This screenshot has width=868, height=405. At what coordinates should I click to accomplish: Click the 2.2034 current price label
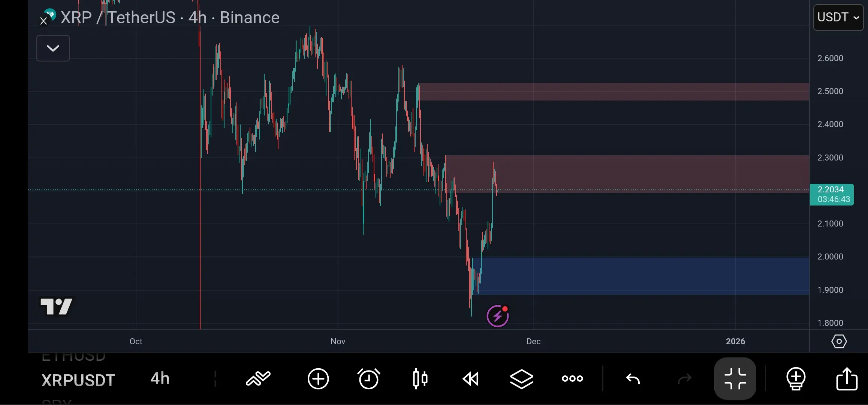click(831, 190)
